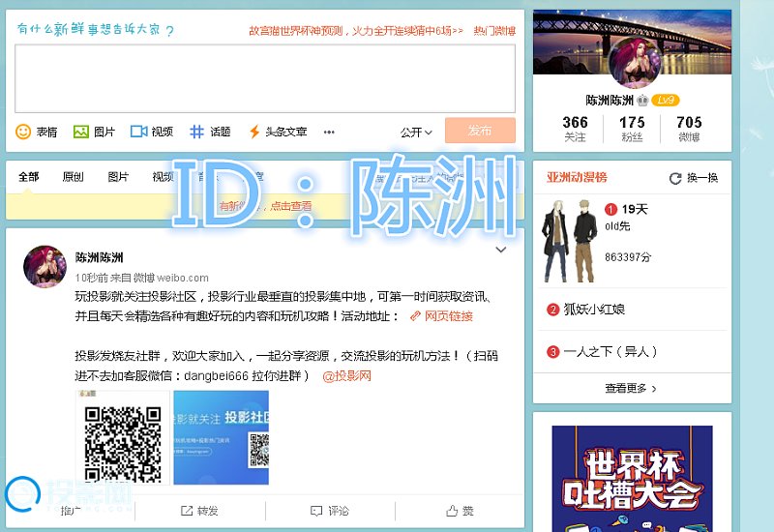Viewport: 774px width, 532px height.
Task: Create a headline article (头条文章)
Action: (x=278, y=132)
